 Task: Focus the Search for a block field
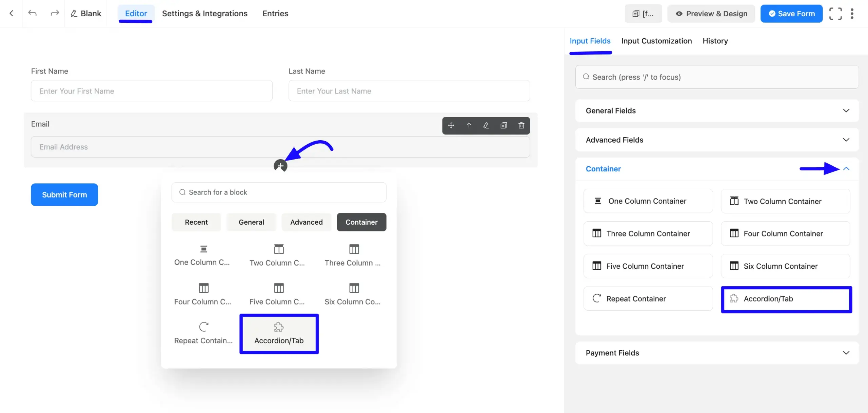(279, 192)
